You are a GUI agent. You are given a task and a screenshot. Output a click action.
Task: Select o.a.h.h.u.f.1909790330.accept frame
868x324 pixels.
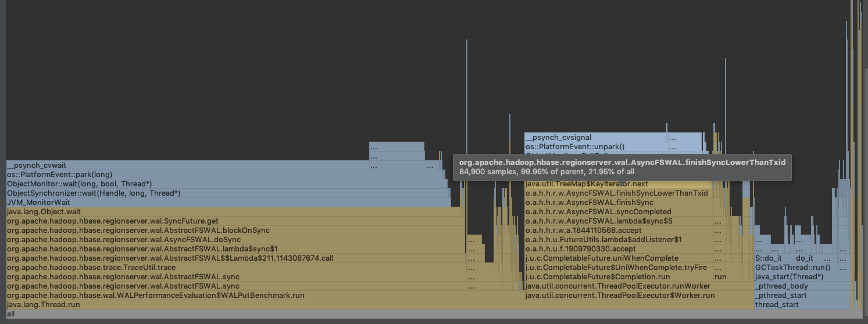tap(619, 249)
